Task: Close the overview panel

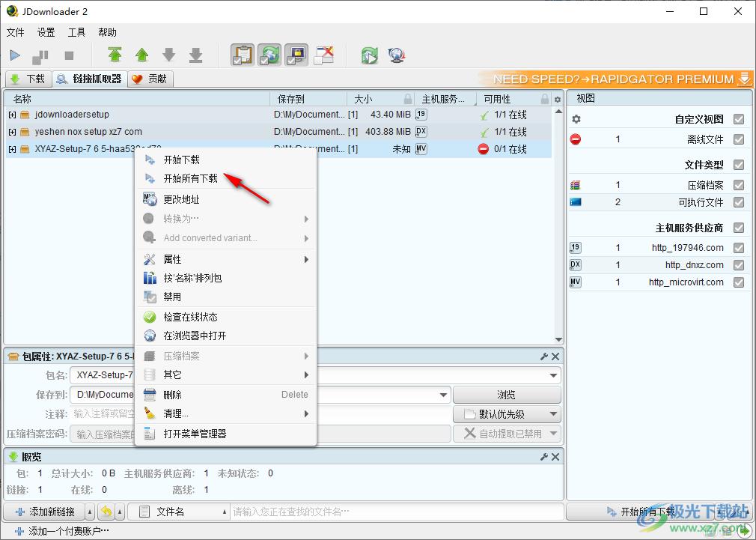Action: [x=555, y=457]
